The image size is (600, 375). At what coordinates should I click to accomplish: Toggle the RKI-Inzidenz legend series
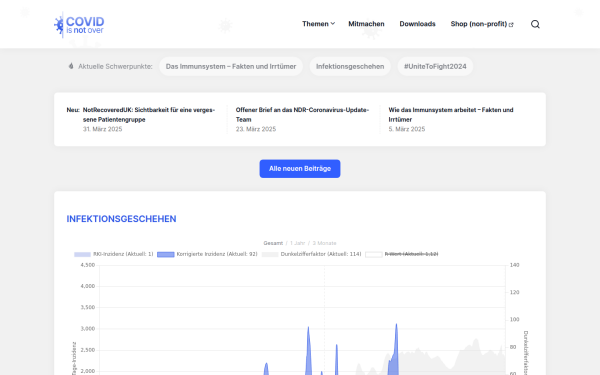point(114,254)
